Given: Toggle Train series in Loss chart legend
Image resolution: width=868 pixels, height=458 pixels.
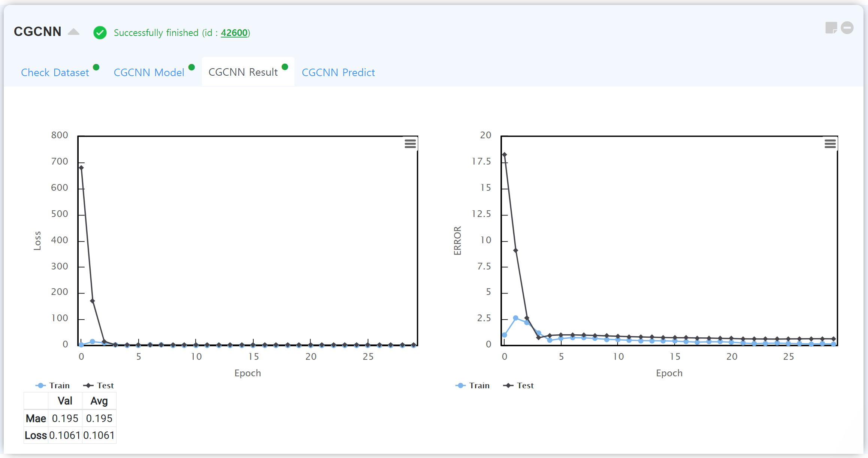Looking at the screenshot, I should tap(53, 386).
